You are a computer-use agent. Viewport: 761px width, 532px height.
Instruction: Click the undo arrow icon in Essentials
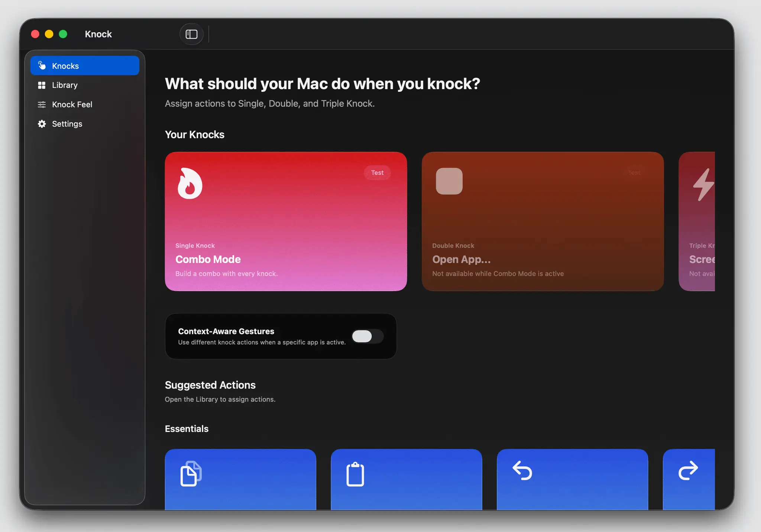click(x=522, y=470)
